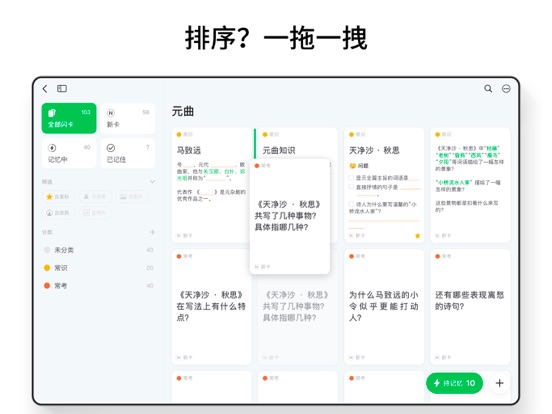This screenshot has width=552, height=414.
Task: Add a new card with the plus button
Action: coord(499,383)
